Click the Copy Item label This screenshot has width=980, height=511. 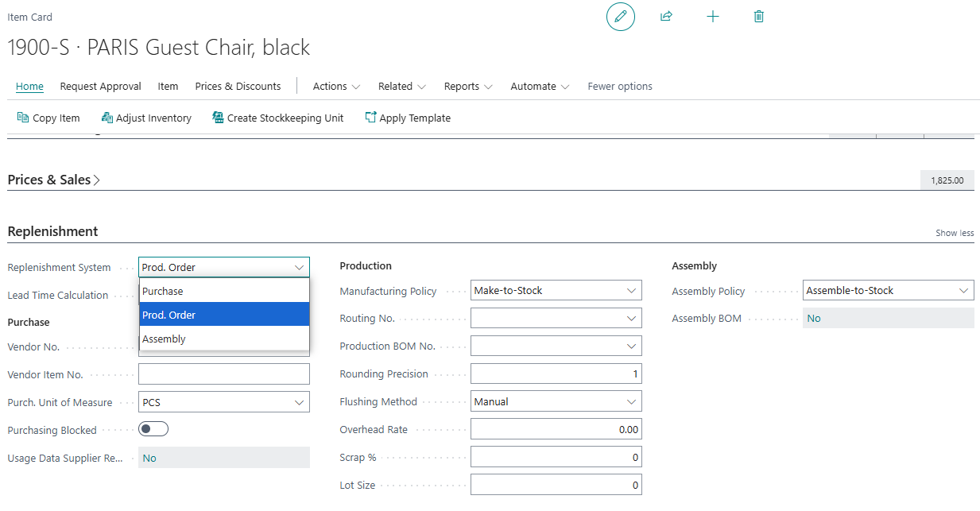56,118
